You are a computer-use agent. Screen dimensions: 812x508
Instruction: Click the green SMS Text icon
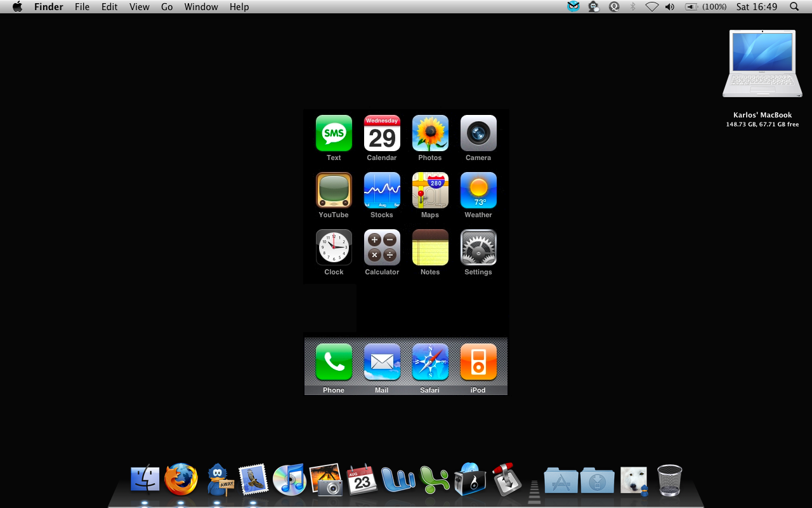(334, 133)
